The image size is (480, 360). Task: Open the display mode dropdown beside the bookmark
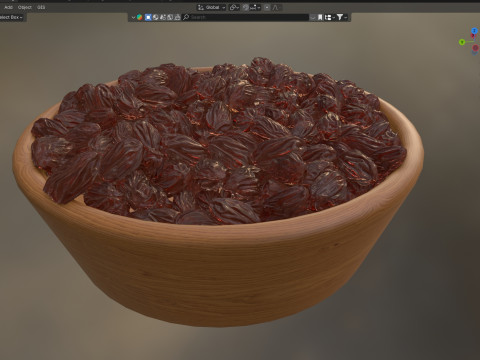pyautogui.click(x=330, y=17)
